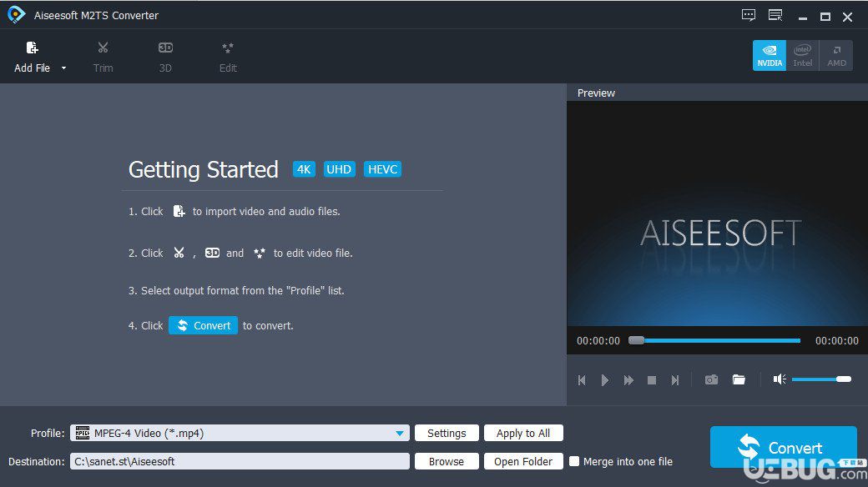Open the Trim tool

tap(103, 57)
